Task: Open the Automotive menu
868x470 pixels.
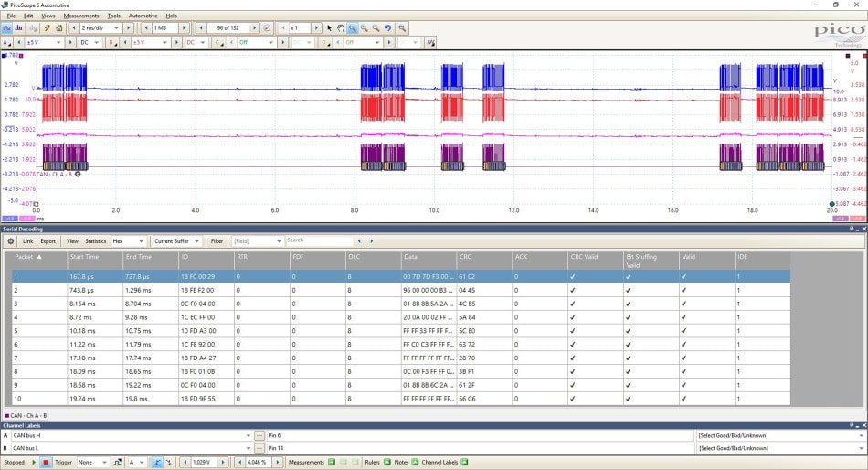Action: tap(143, 16)
